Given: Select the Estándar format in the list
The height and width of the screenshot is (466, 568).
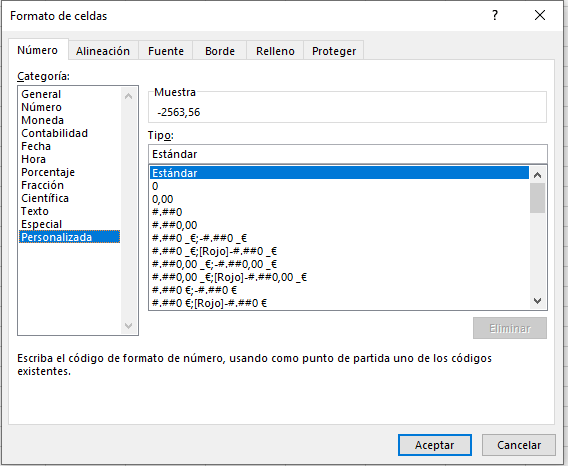Looking at the screenshot, I should click(x=339, y=173).
